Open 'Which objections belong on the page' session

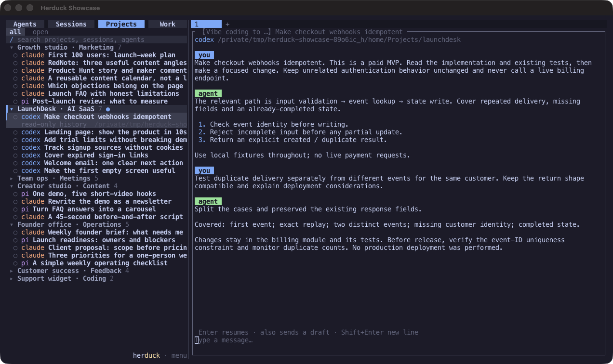pos(96,86)
